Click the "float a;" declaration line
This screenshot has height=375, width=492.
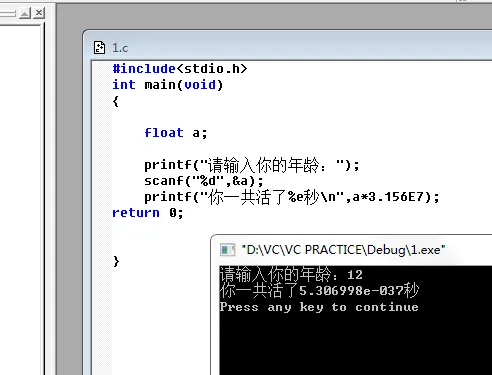[x=176, y=133]
